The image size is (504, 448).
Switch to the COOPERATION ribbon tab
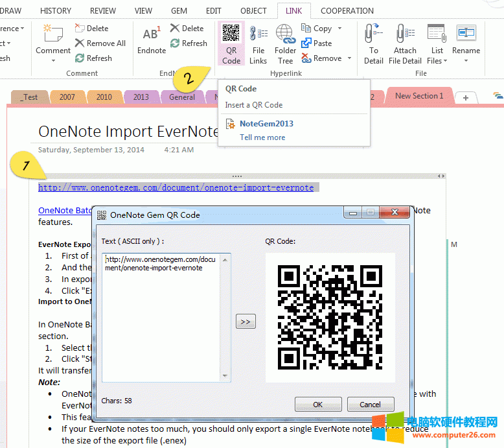click(347, 10)
